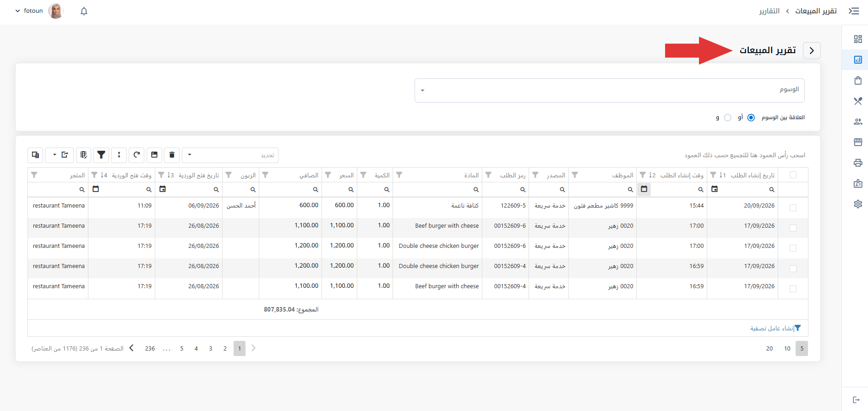The image size is (868, 411).
Task: Click the trash delete toolbar button
Action: coord(172,155)
